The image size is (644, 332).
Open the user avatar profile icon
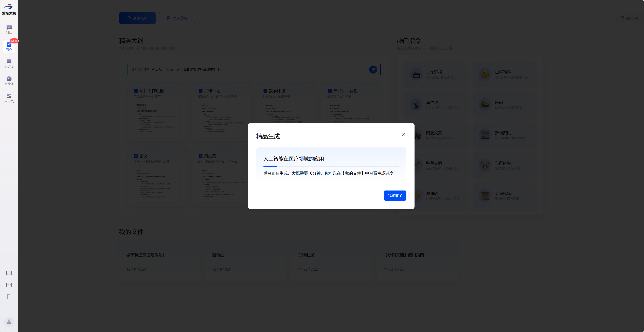[x=9, y=322]
